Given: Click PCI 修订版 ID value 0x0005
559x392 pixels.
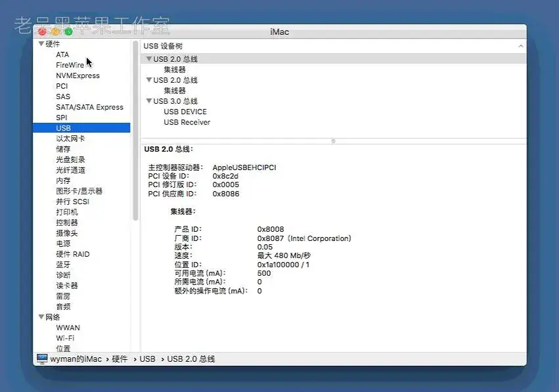Looking at the screenshot, I should 226,185.
